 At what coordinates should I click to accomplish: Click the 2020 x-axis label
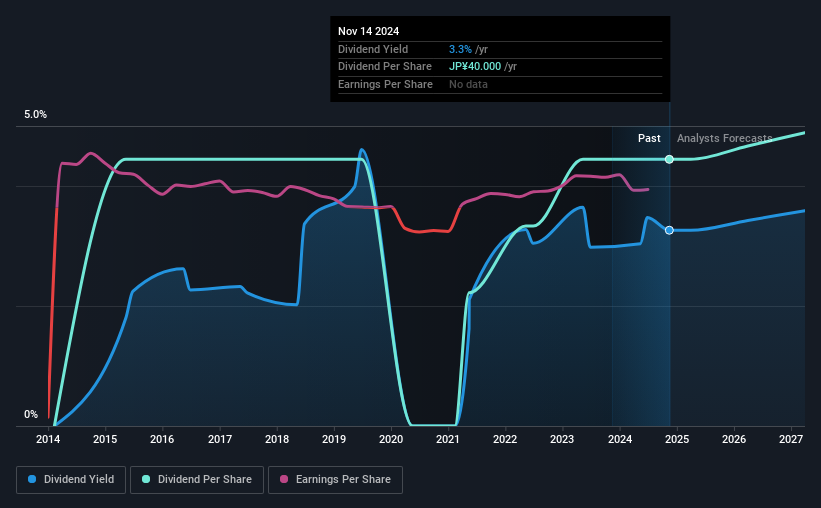(x=391, y=439)
